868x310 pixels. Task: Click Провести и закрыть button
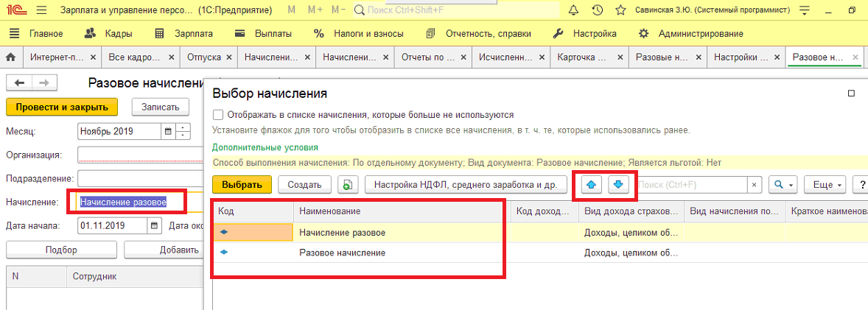[x=61, y=107]
